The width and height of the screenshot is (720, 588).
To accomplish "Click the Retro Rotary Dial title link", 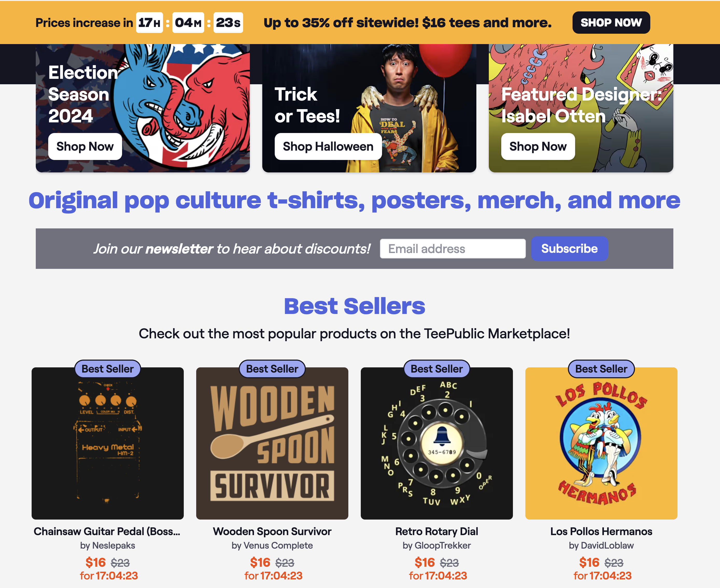I will click(437, 531).
